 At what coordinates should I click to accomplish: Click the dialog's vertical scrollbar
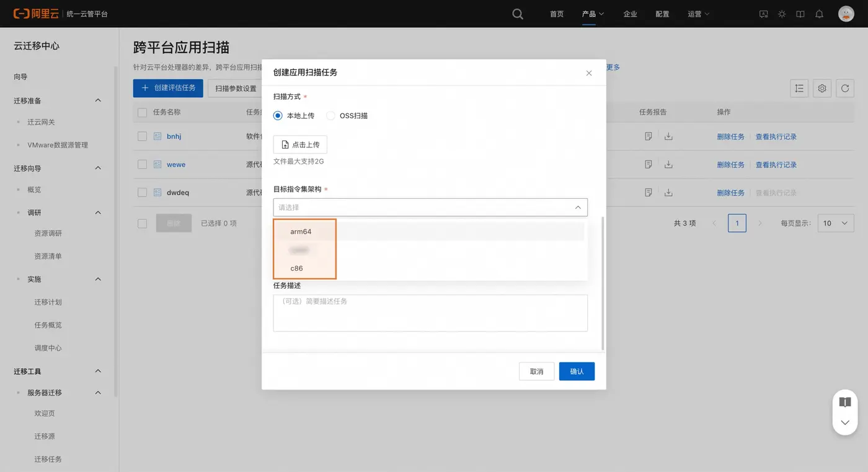coord(603,282)
